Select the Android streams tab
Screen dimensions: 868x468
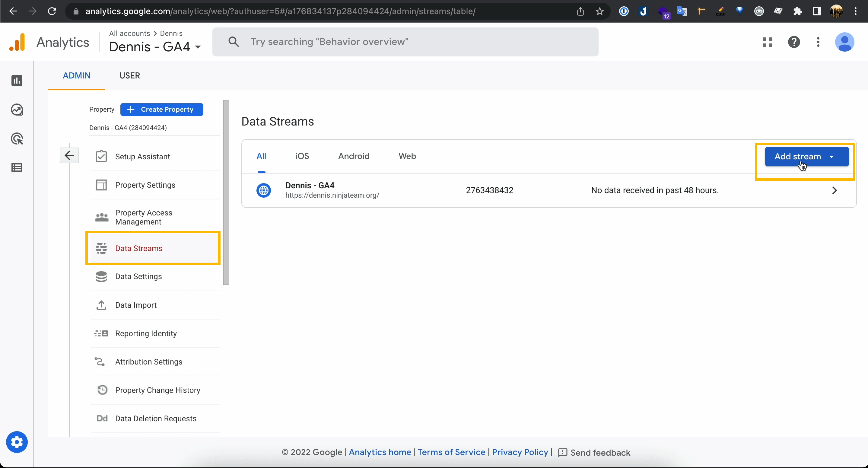(354, 156)
